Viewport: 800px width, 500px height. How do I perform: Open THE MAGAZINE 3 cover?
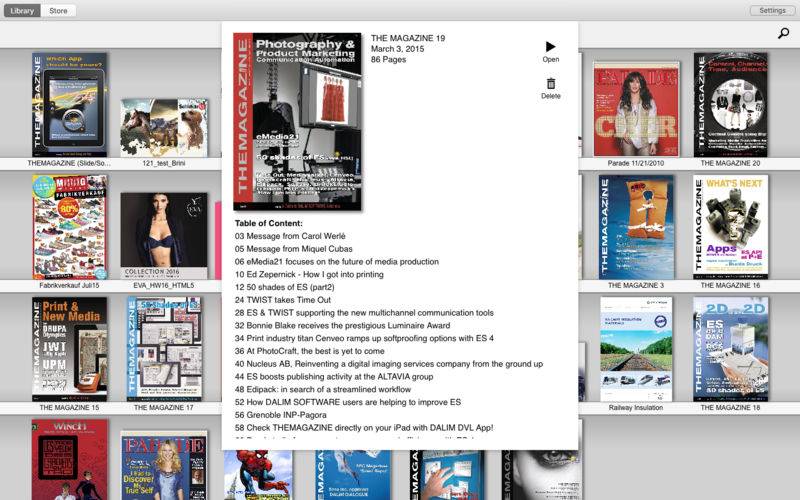[x=636, y=227]
